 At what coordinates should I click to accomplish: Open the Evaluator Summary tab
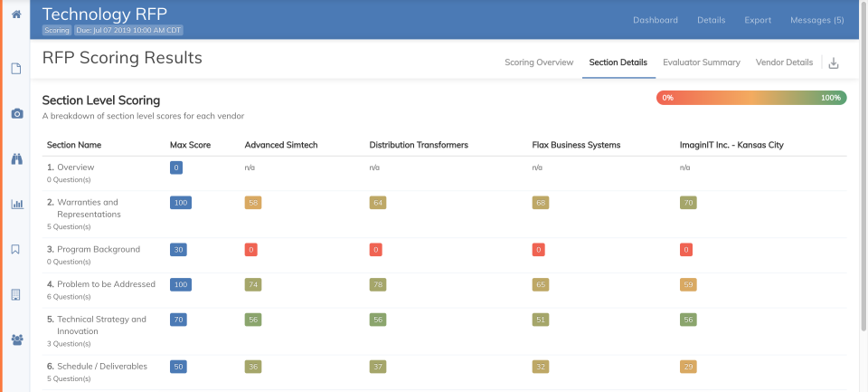[x=701, y=62]
